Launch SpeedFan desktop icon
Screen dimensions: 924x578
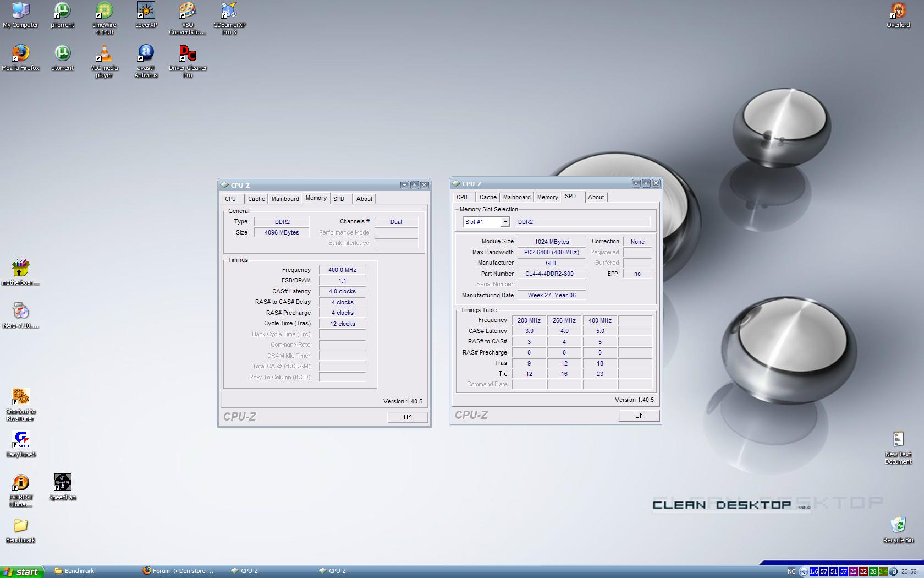[x=62, y=487]
